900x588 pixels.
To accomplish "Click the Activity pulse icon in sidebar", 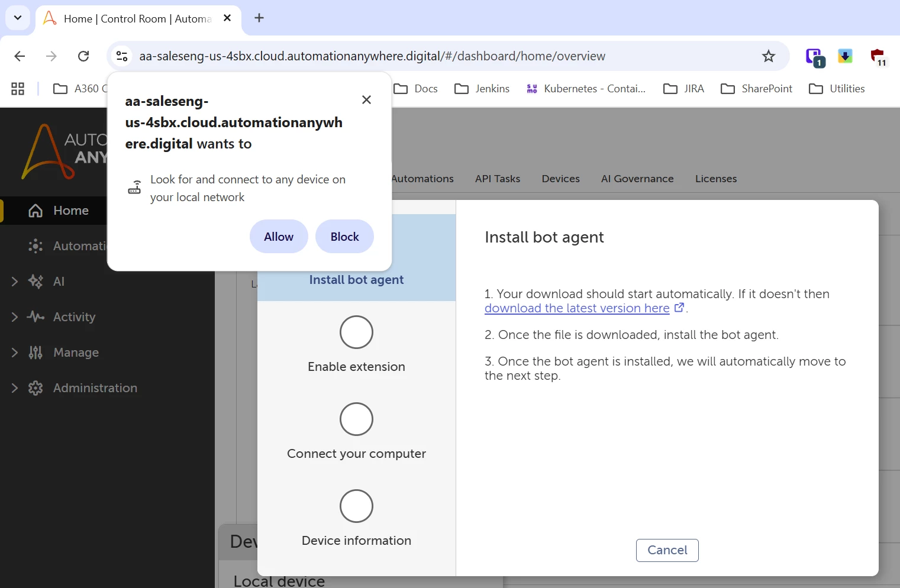I will pyautogui.click(x=36, y=317).
